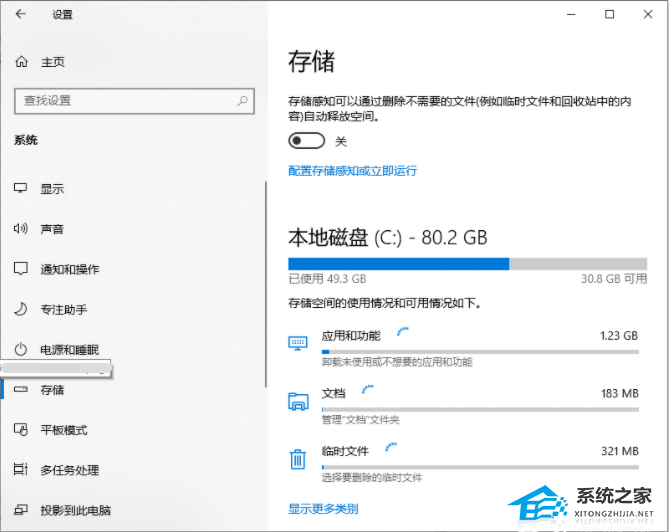The height and width of the screenshot is (532, 669).
Task: Click the Documents (文档) folder icon
Action: point(298,401)
